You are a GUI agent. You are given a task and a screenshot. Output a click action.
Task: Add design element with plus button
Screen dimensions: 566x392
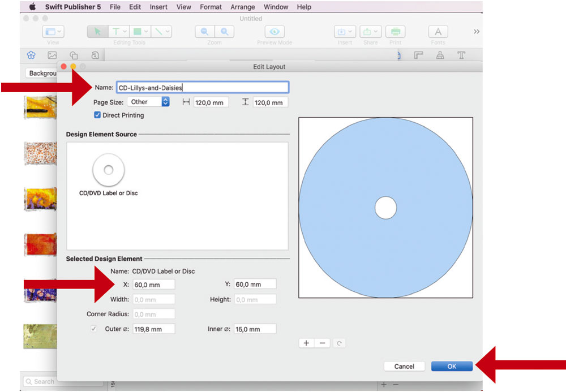coord(306,343)
